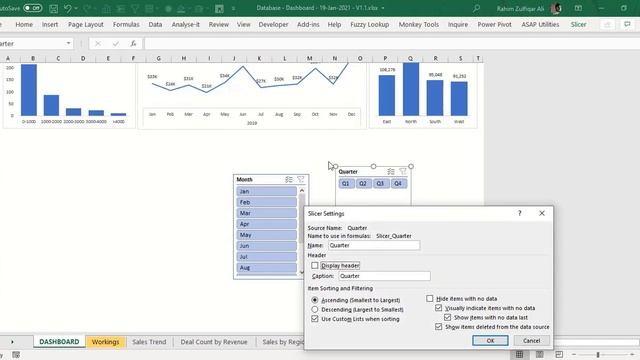Click the slicer Name input field
This screenshot has width=640, height=360.
[374, 245]
